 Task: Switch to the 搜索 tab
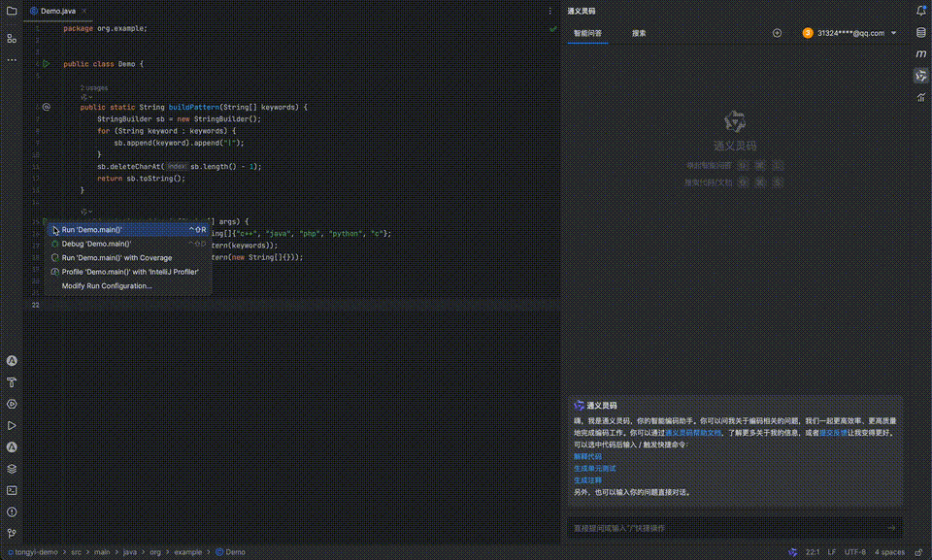pyautogui.click(x=639, y=33)
